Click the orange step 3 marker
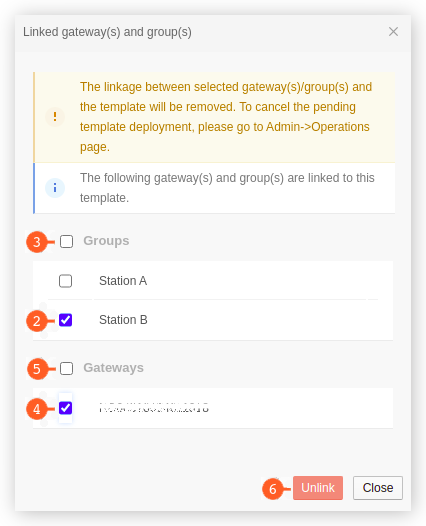Viewport: 426px width, 526px height. point(37,242)
